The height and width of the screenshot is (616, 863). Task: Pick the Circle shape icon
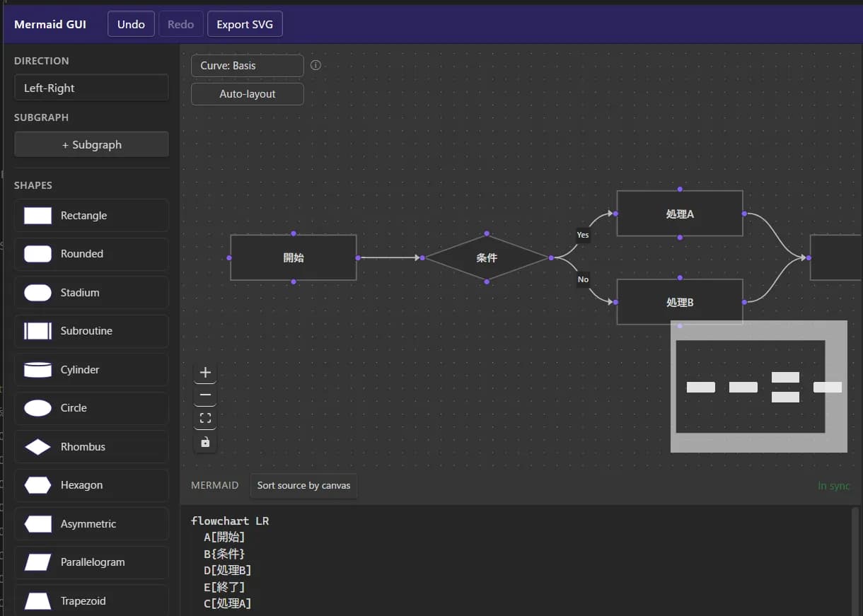tap(37, 408)
